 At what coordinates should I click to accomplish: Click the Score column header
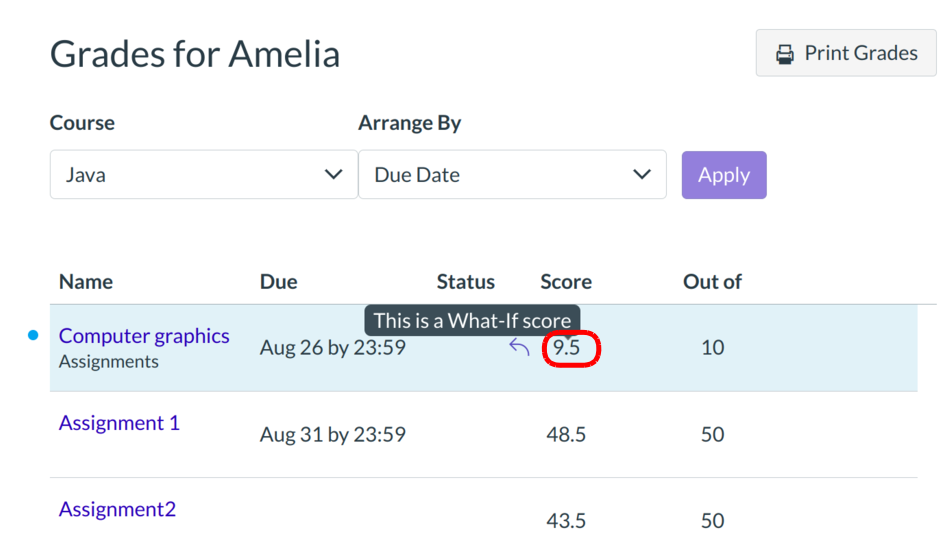pos(566,282)
